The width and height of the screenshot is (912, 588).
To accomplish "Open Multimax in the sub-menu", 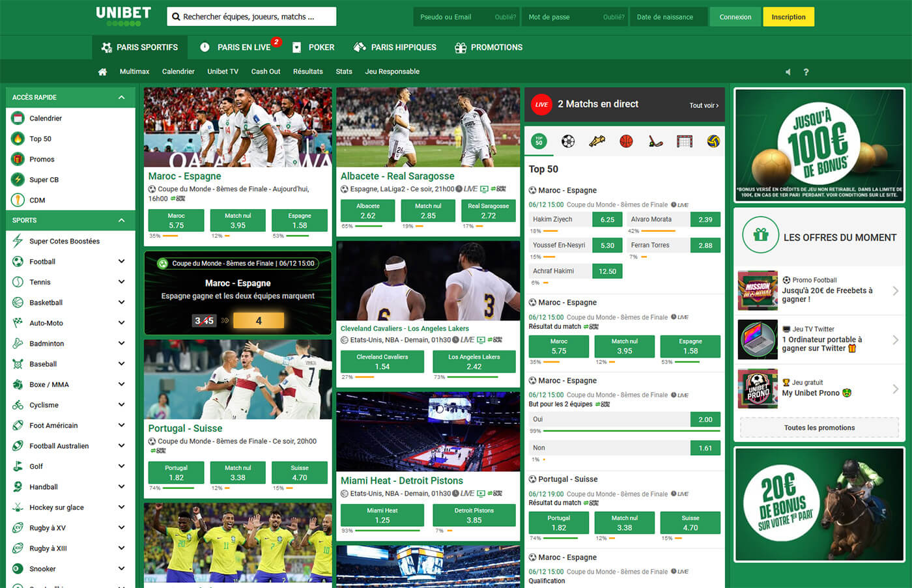I will [x=134, y=72].
